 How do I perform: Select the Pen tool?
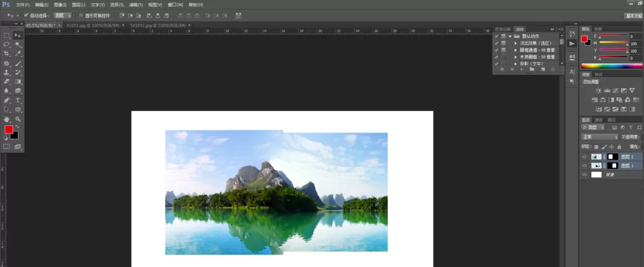tap(6, 100)
